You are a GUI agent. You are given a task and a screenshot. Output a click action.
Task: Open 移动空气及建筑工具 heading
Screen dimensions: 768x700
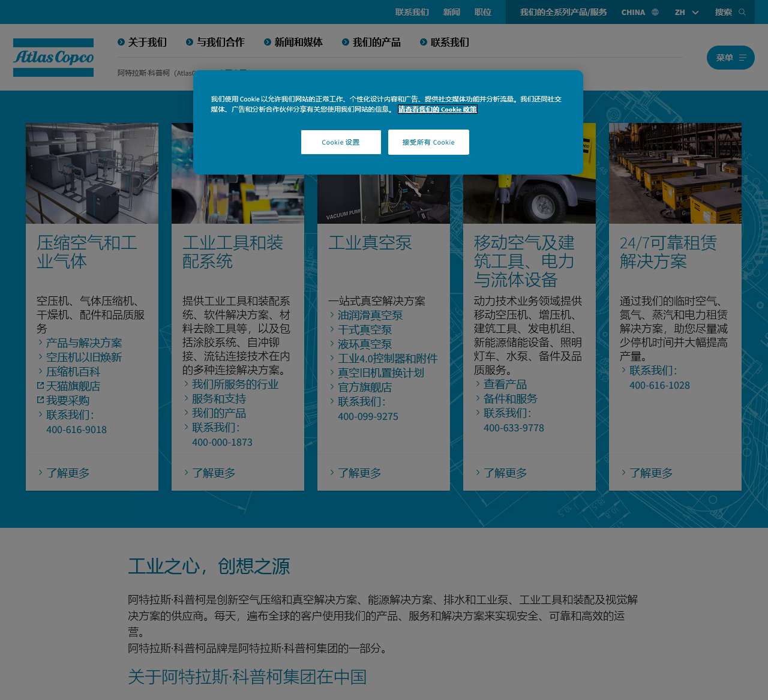coord(524,261)
